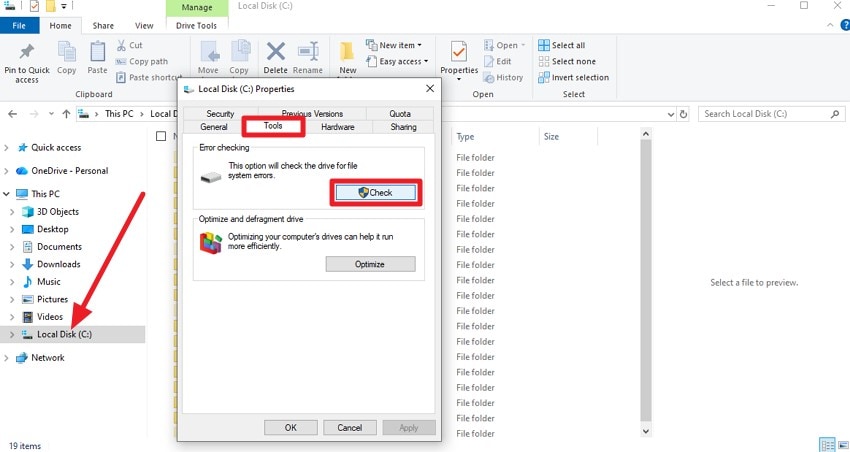Open the General tab in Properties
850x452 pixels.
214,127
